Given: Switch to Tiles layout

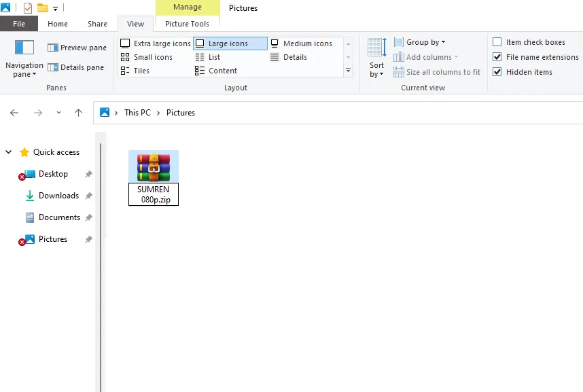Looking at the screenshot, I should [135, 71].
